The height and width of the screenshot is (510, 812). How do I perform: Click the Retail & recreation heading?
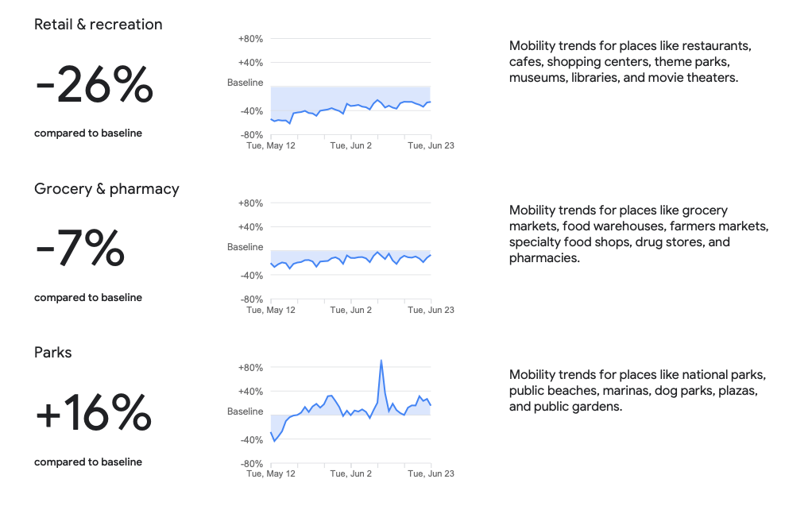coord(98,25)
